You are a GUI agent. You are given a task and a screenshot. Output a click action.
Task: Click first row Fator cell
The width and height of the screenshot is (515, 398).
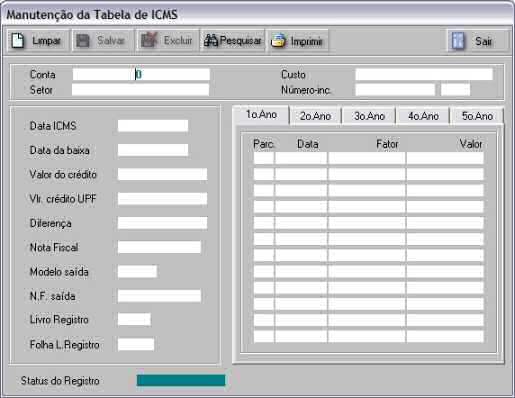coord(367,158)
